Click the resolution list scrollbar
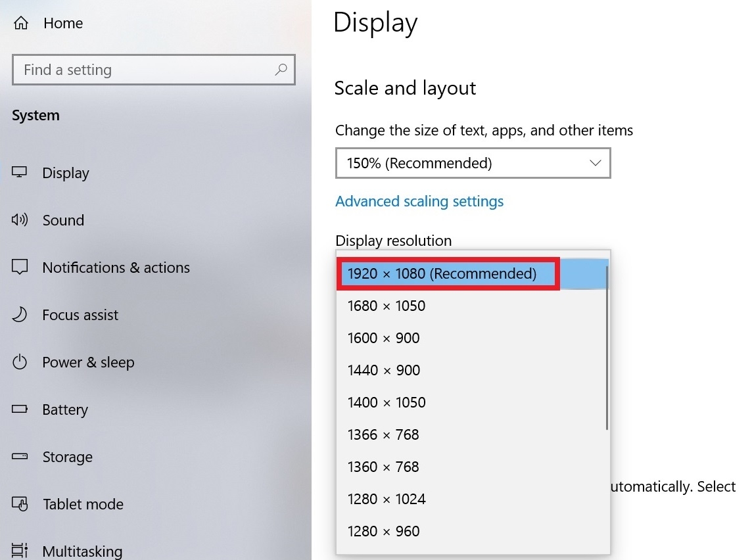 (x=607, y=348)
